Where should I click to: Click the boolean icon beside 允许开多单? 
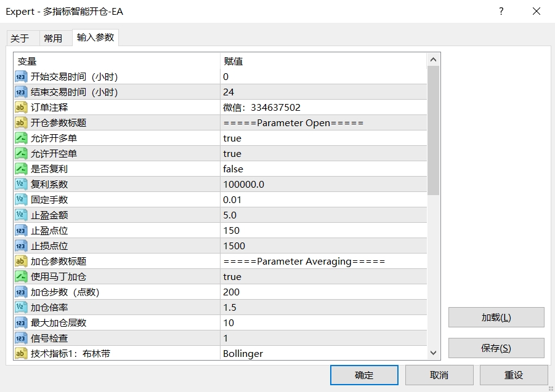(x=21, y=138)
